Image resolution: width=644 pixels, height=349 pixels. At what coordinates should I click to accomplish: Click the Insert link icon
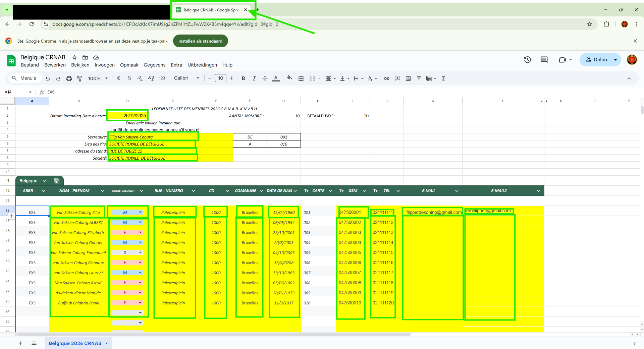click(x=386, y=78)
